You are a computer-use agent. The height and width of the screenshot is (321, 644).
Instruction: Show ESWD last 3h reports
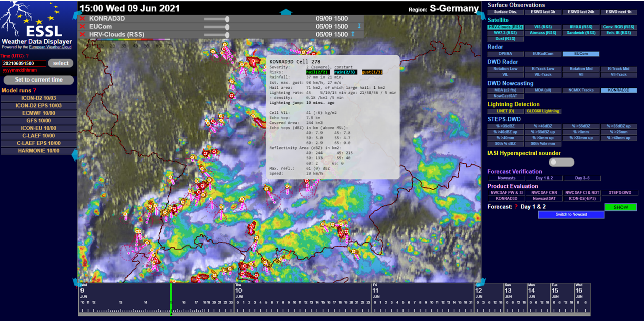point(543,12)
